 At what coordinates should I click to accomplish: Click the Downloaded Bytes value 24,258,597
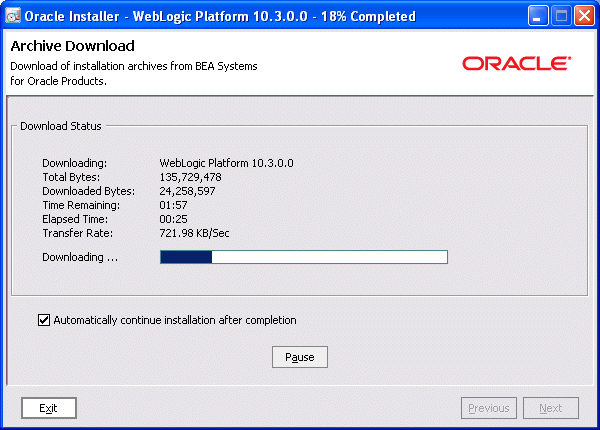(187, 191)
